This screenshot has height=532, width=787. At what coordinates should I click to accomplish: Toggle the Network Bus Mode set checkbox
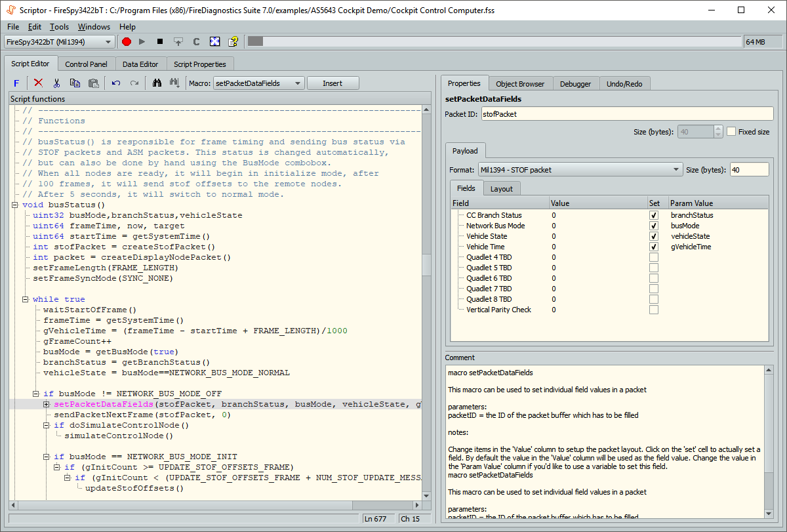654,226
